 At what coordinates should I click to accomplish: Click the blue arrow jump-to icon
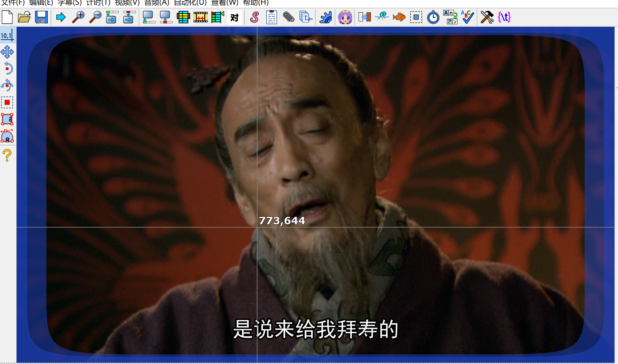pos(61,17)
